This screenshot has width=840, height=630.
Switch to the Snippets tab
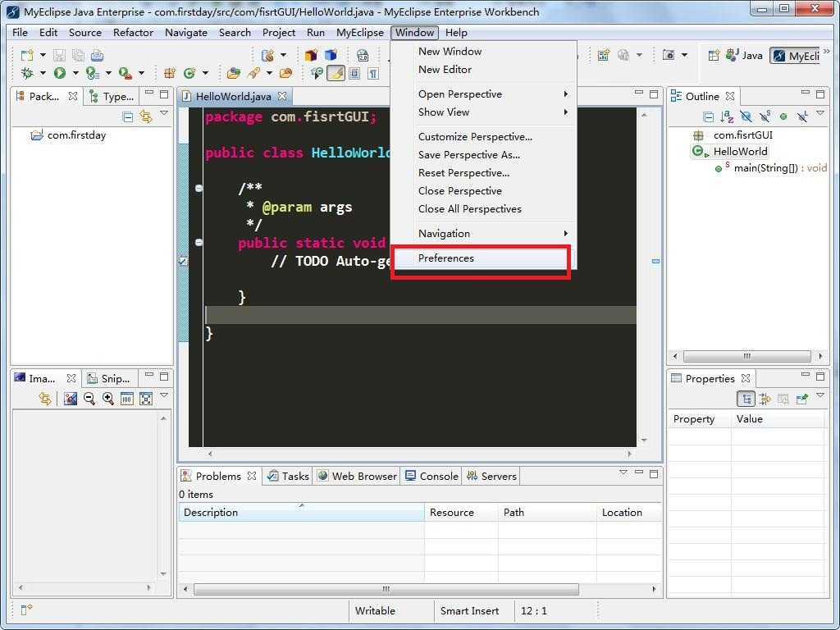pyautogui.click(x=109, y=378)
